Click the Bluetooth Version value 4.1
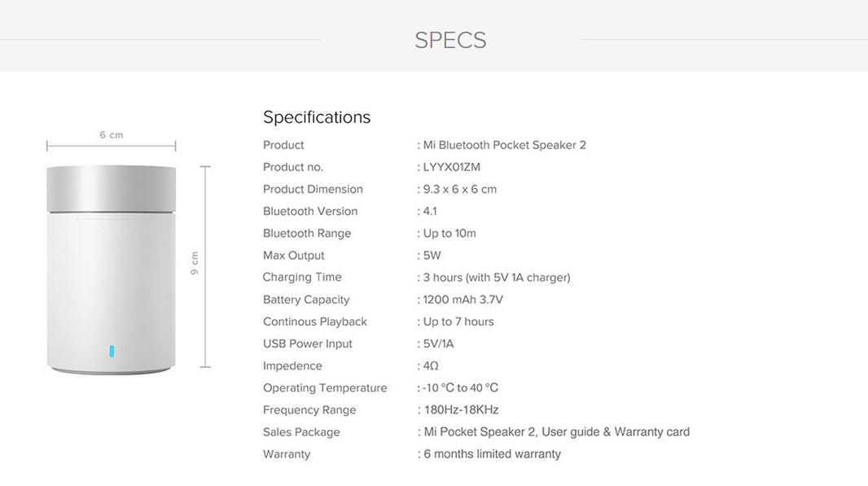The height and width of the screenshot is (486, 868). (430, 211)
